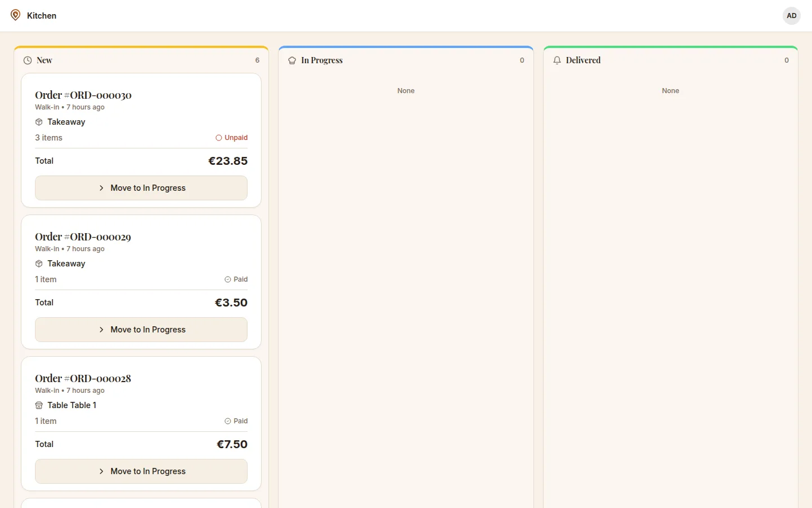Open the Order #ORD-000028 title
The height and width of the screenshot is (508, 812).
pyautogui.click(x=83, y=378)
